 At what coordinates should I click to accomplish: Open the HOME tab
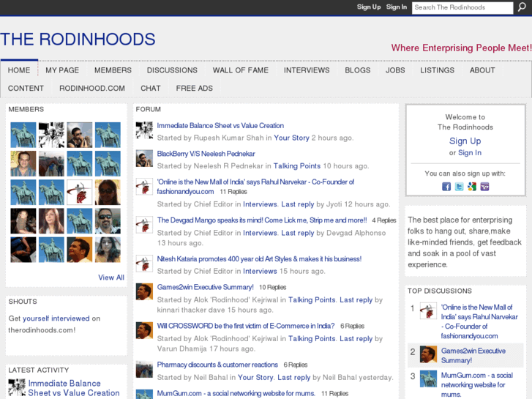point(19,70)
